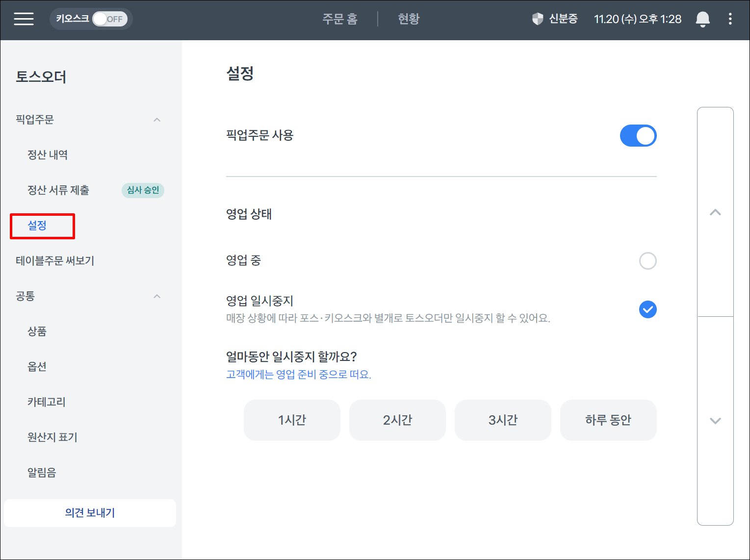Switch to the 주문 홈 tab
This screenshot has height=560, width=750.
[x=340, y=19]
